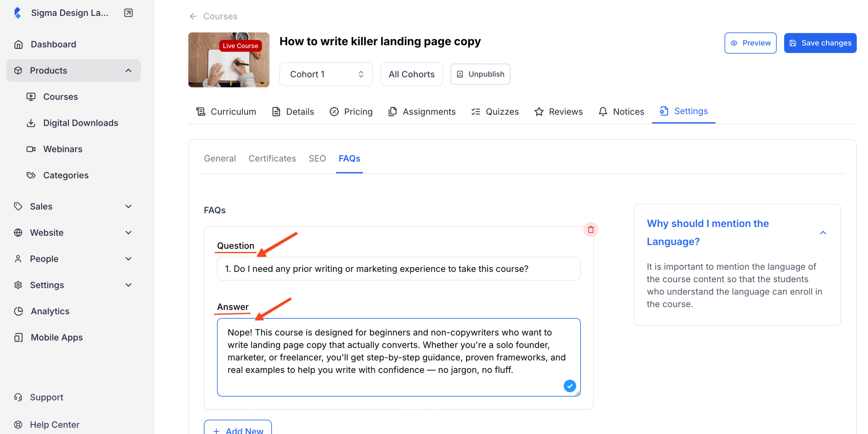Switch to the General sub-tab
The height and width of the screenshot is (434, 868).
click(220, 158)
